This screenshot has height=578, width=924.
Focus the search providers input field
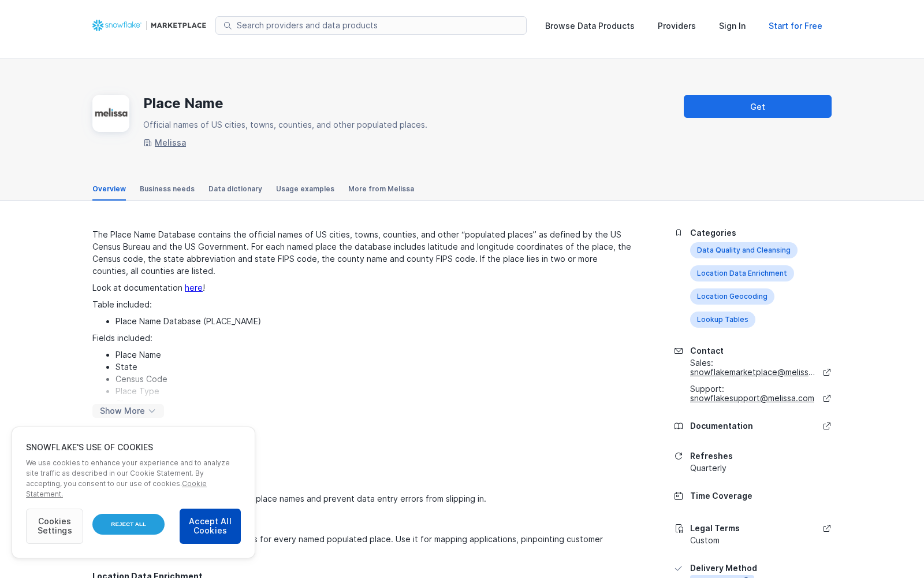tap(371, 25)
